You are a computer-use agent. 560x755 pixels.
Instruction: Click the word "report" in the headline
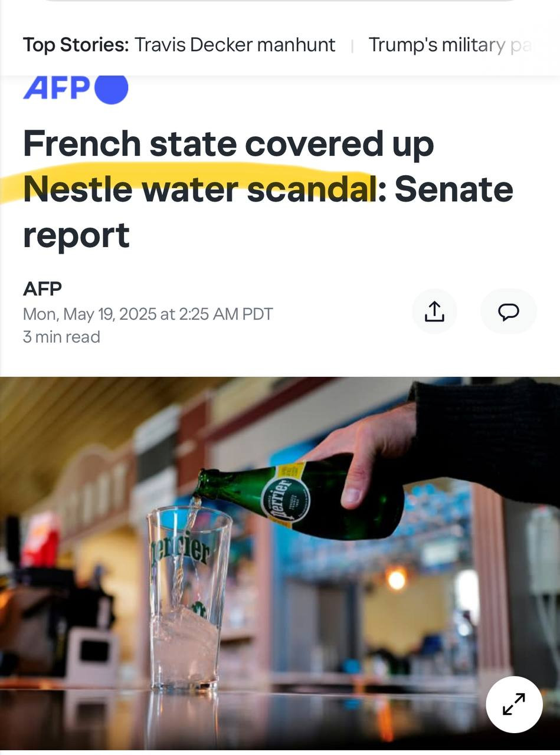click(76, 235)
